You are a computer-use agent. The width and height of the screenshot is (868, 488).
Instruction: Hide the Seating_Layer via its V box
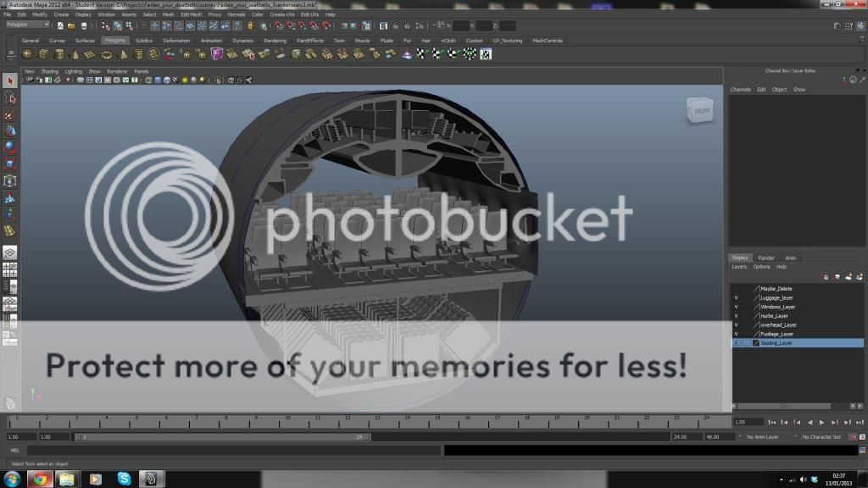click(x=736, y=343)
